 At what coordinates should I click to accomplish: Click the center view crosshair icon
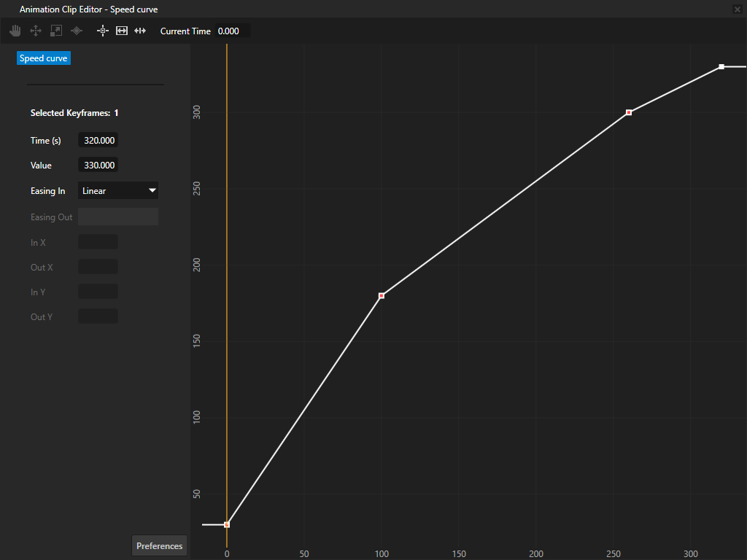(102, 31)
